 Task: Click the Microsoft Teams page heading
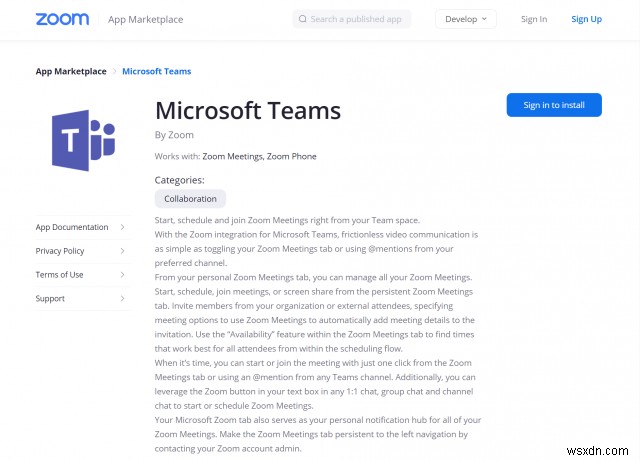point(248,111)
